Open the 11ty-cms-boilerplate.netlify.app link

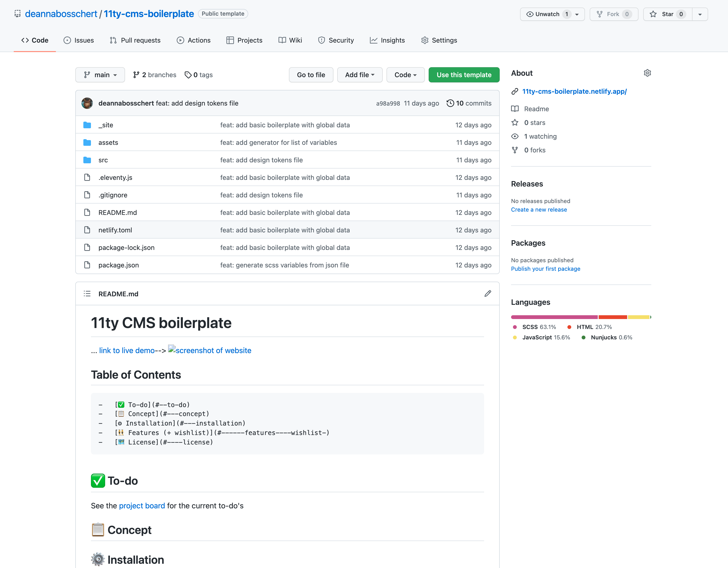point(574,91)
